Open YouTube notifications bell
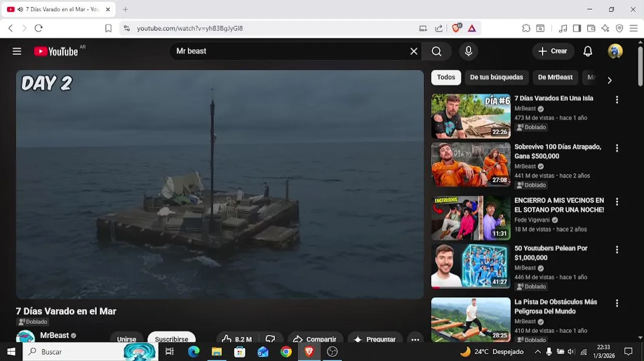Screen dimensions: 644x361 coord(588,51)
